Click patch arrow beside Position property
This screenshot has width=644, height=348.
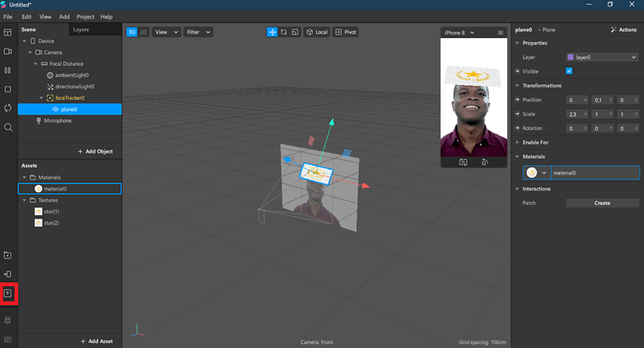point(517,100)
